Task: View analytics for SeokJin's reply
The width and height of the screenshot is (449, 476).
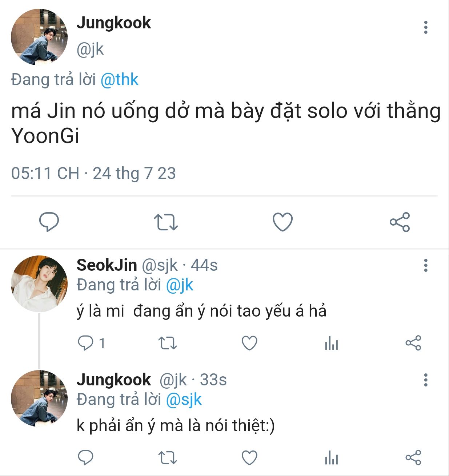Action: 331,343
